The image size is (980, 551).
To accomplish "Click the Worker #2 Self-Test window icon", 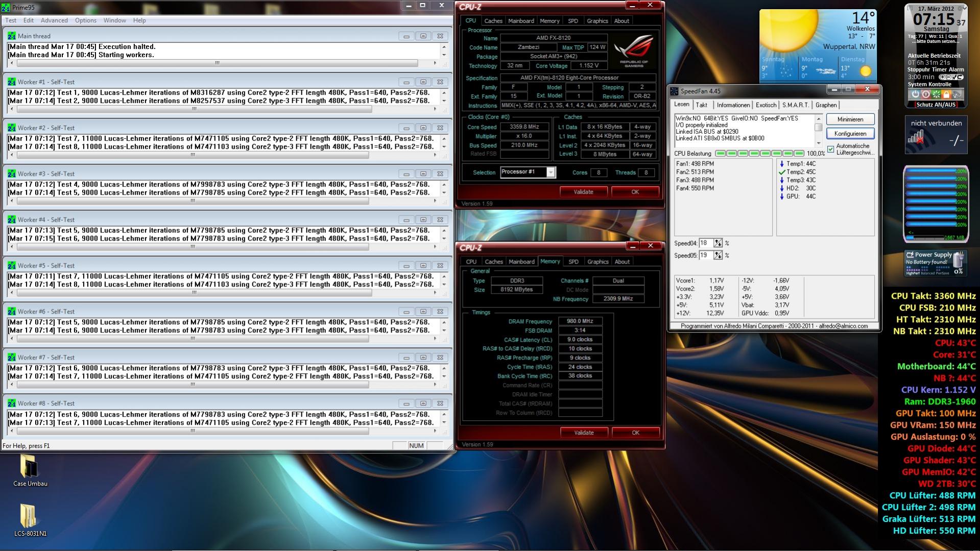I will (12, 128).
